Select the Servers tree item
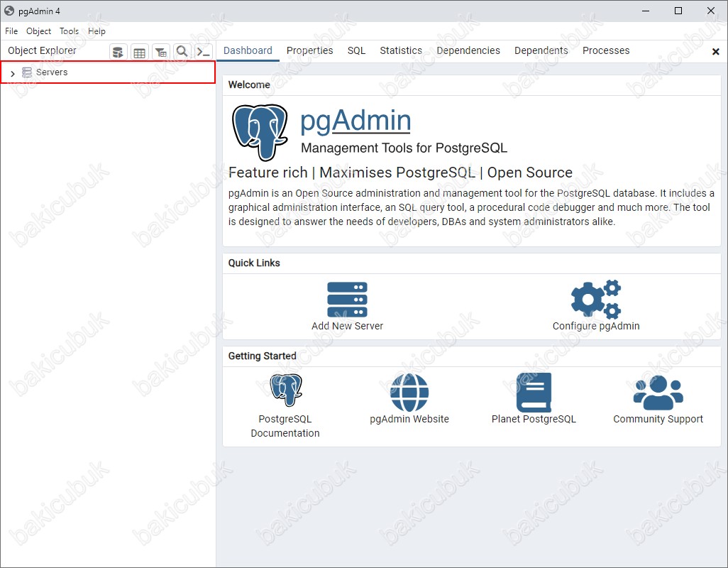728x568 pixels. pos(108,72)
